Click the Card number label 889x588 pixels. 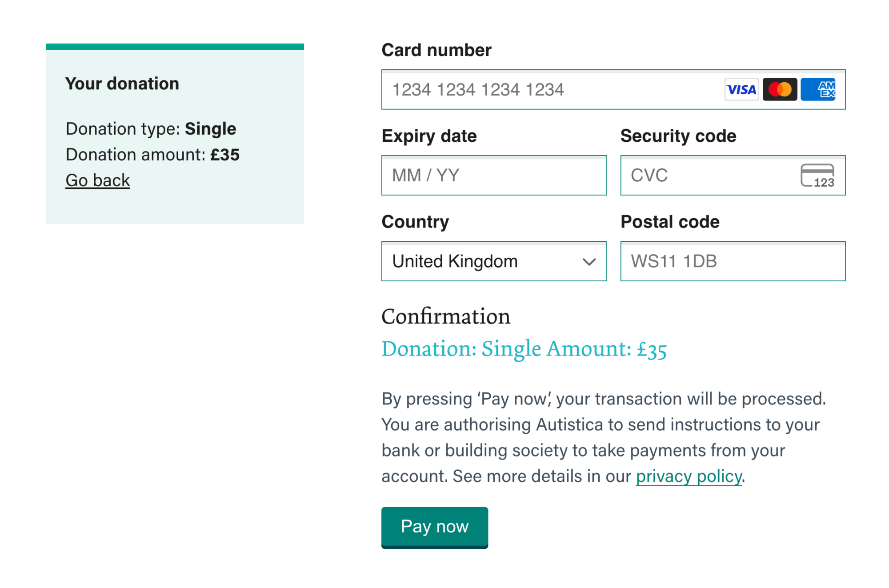tap(436, 50)
